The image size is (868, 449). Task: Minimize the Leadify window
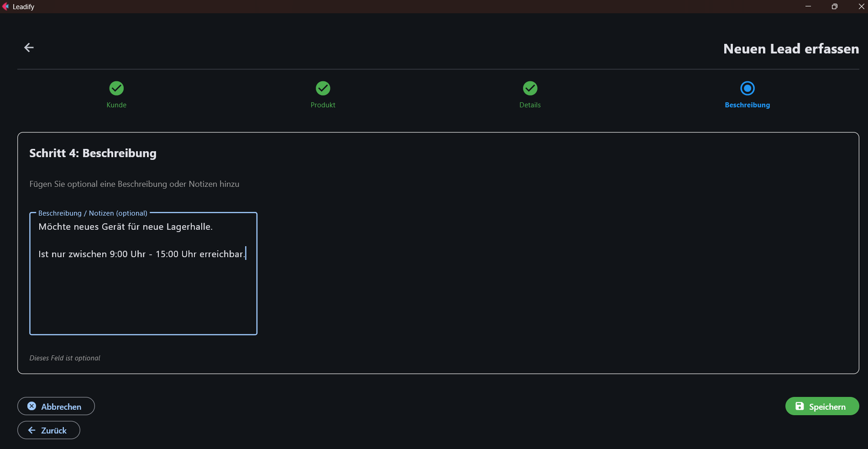coord(808,6)
